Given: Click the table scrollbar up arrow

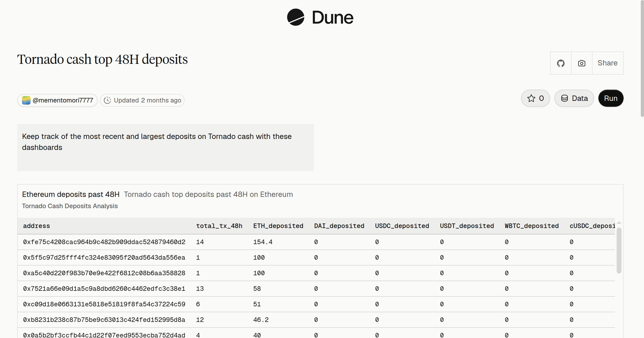Looking at the screenshot, I should click(619, 223).
